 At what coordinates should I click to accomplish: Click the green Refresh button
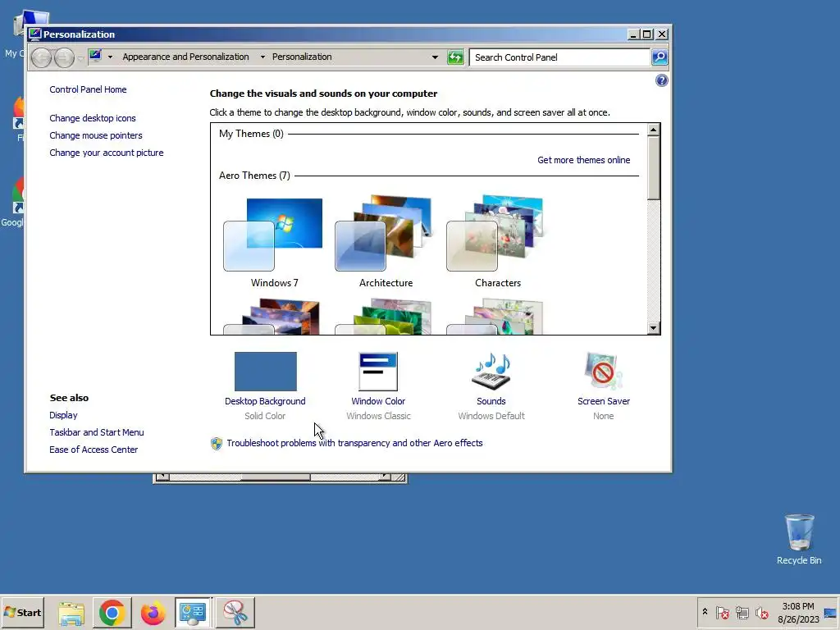[x=455, y=57]
